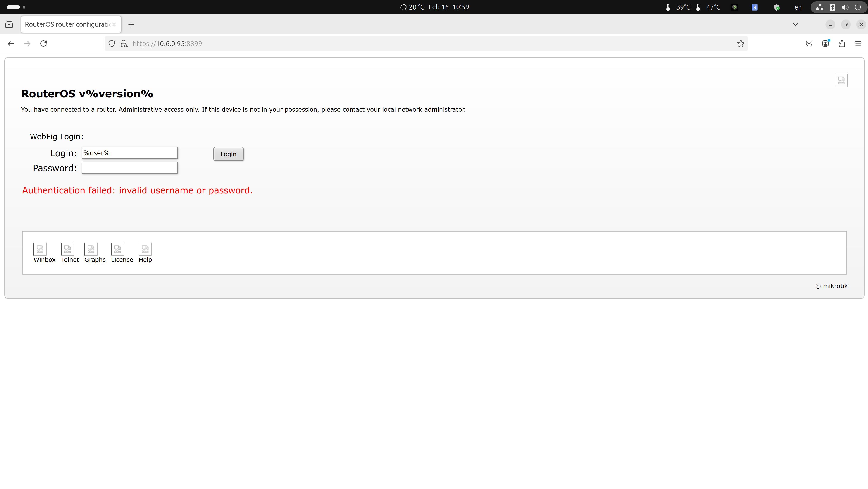Click the broken MikroTik logo image at top right
This screenshot has width=868, height=489.
point(841,80)
